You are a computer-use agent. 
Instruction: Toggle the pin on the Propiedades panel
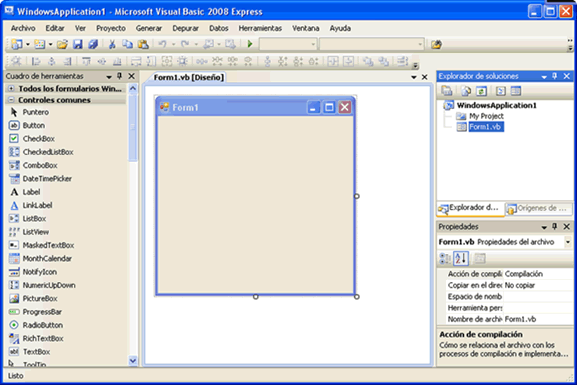click(x=555, y=227)
